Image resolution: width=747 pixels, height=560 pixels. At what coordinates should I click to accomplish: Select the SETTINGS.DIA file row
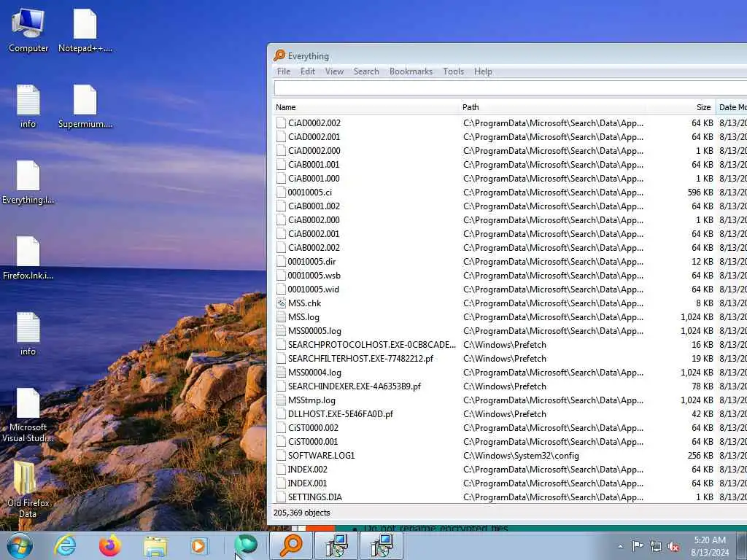[x=510, y=497]
